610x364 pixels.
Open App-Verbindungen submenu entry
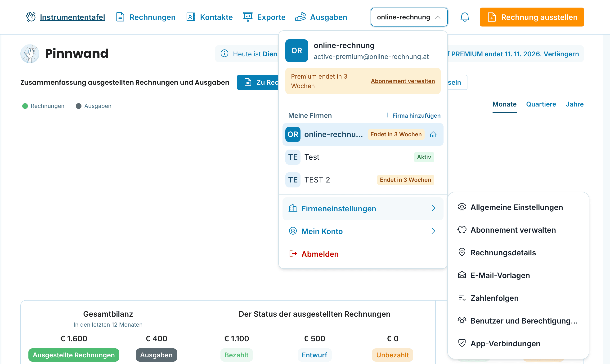pos(518,343)
